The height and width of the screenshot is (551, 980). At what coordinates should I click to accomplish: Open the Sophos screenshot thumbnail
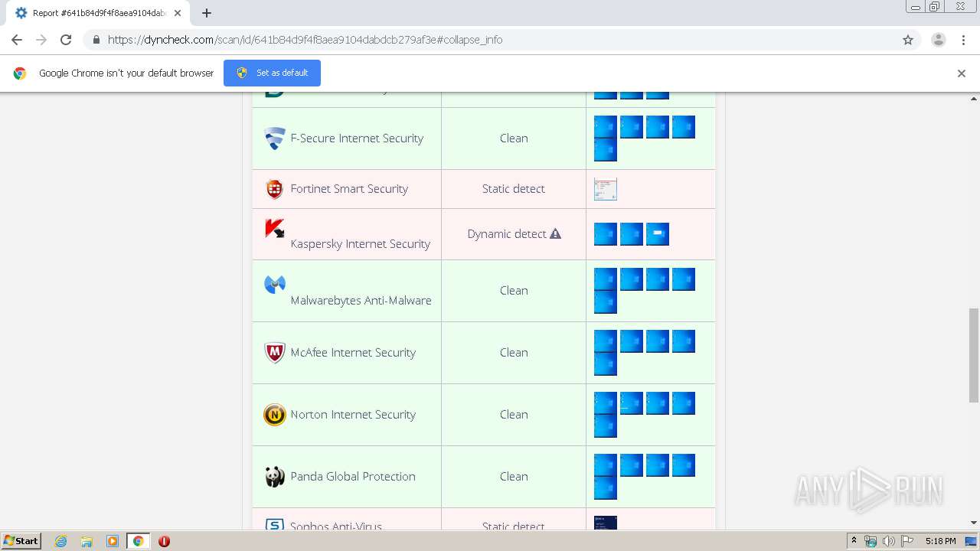coord(606,523)
